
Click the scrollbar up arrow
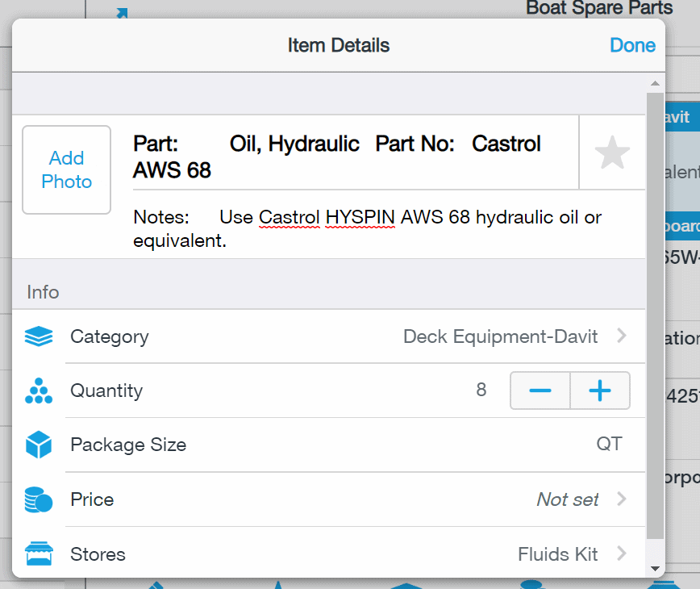point(655,83)
